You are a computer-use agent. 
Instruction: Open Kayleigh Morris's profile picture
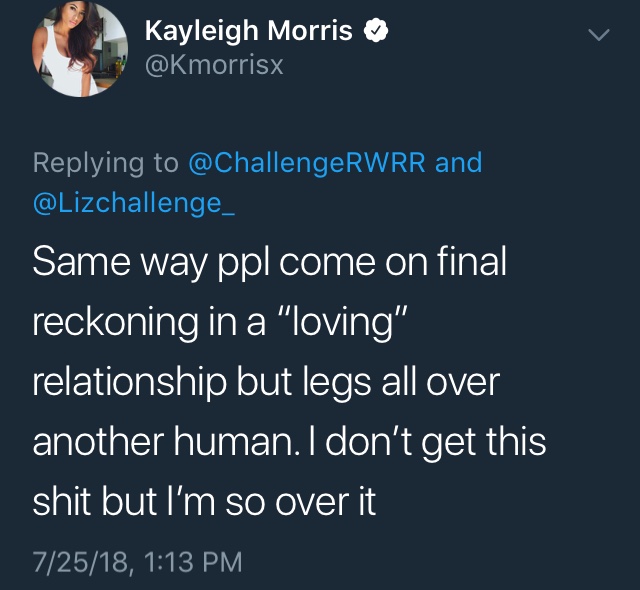coord(80,49)
